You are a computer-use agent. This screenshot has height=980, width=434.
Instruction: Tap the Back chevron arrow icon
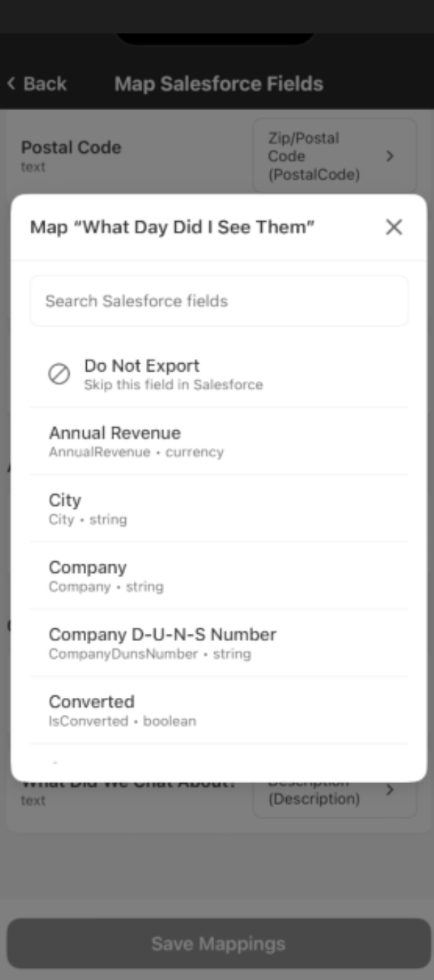pyautogui.click(x=11, y=84)
